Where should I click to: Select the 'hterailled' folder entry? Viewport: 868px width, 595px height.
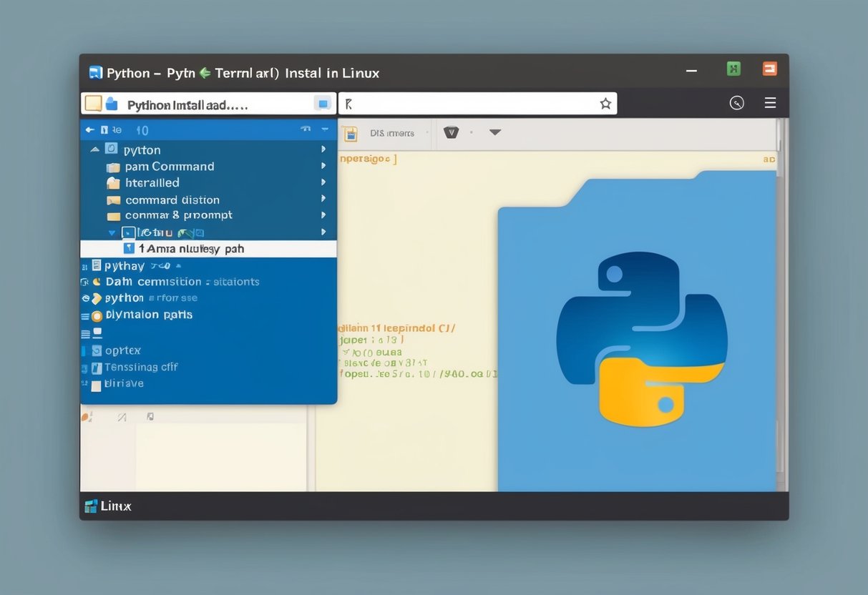[x=152, y=183]
